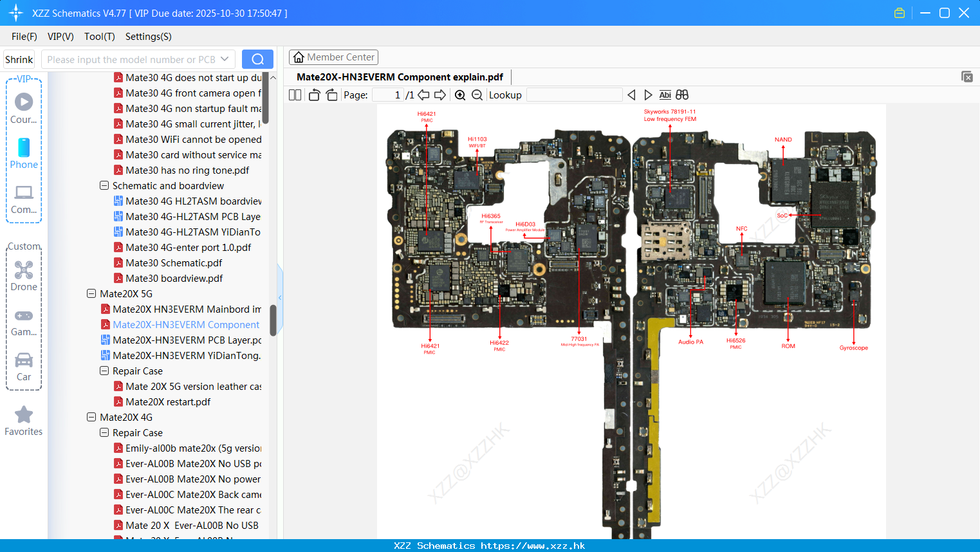
Task: Select the Computer category
Action: click(x=24, y=199)
